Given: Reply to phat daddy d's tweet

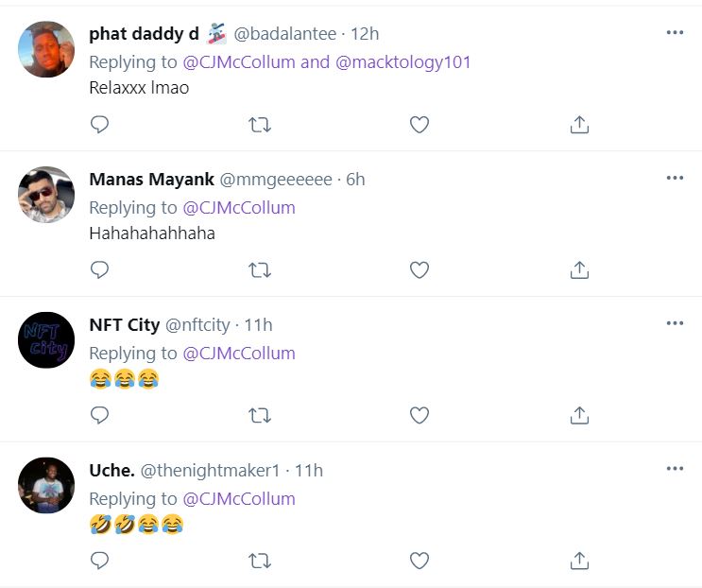Looking at the screenshot, I should pos(99,125).
